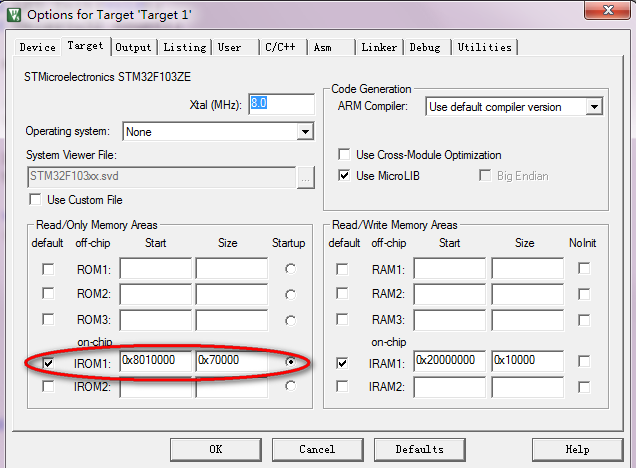Open the Utilities tab
The width and height of the screenshot is (636, 468).
[x=485, y=47]
